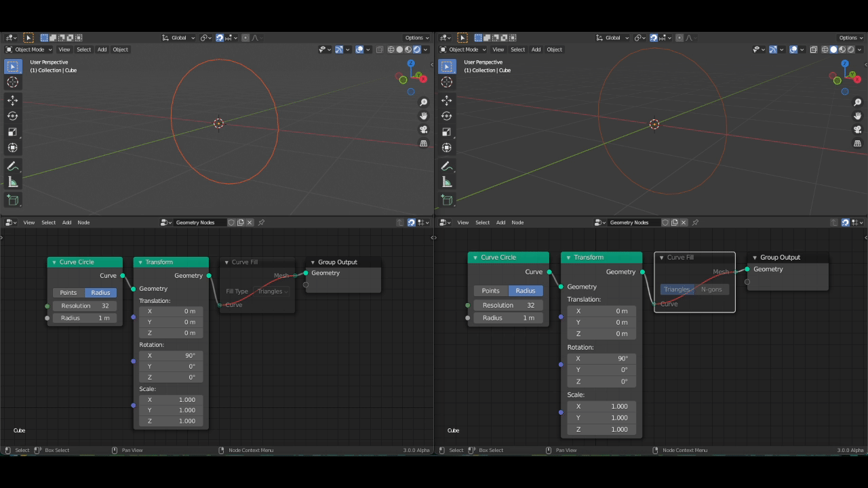The width and height of the screenshot is (868, 488).
Task: Open Add menu in right node editor
Action: click(x=500, y=222)
